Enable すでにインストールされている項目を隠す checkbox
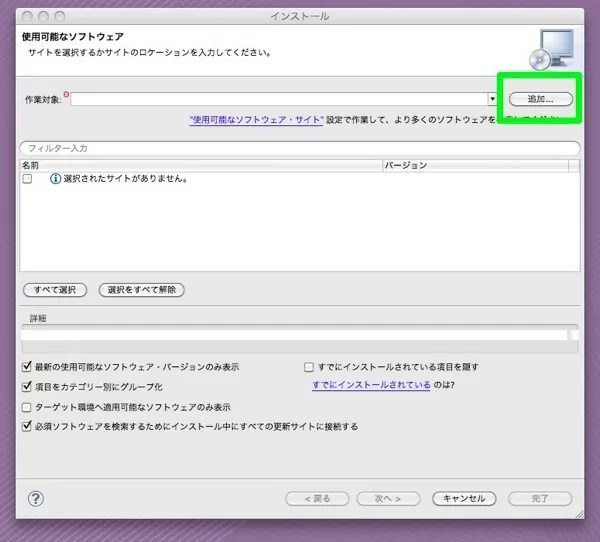The image size is (600, 542). click(308, 367)
